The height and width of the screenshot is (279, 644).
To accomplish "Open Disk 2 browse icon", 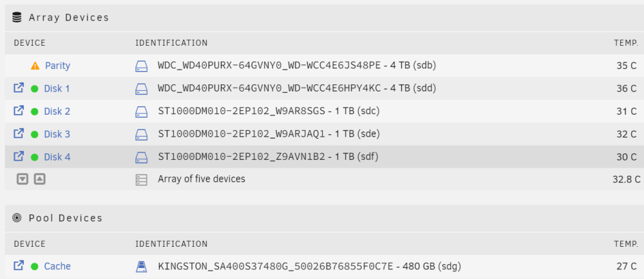I will [x=19, y=111].
